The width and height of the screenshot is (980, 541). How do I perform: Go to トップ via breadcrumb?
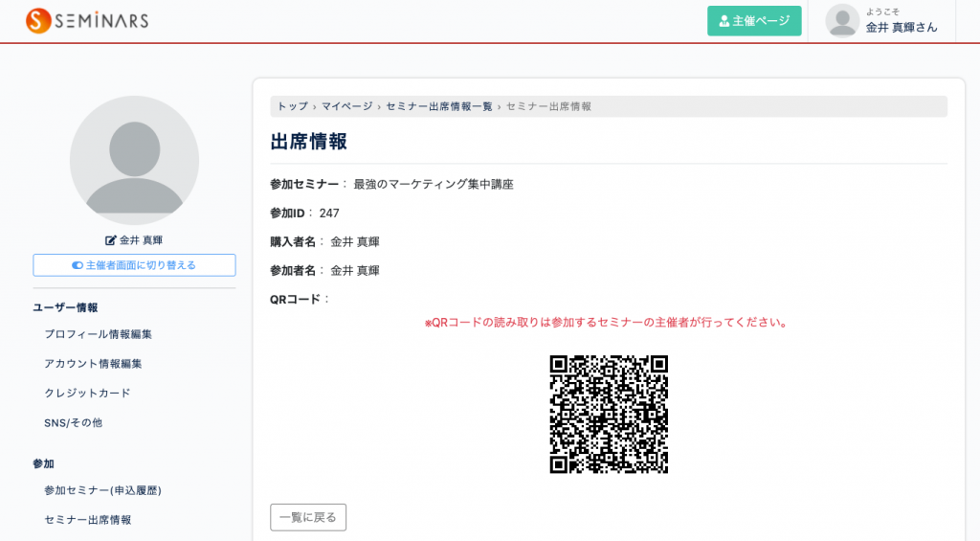click(x=293, y=106)
